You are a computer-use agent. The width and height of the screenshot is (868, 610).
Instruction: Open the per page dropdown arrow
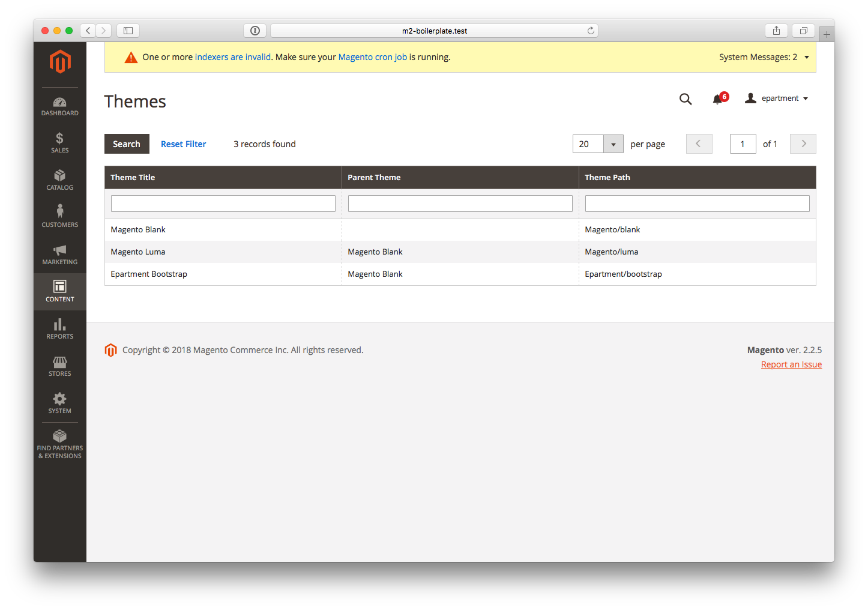pyautogui.click(x=613, y=144)
